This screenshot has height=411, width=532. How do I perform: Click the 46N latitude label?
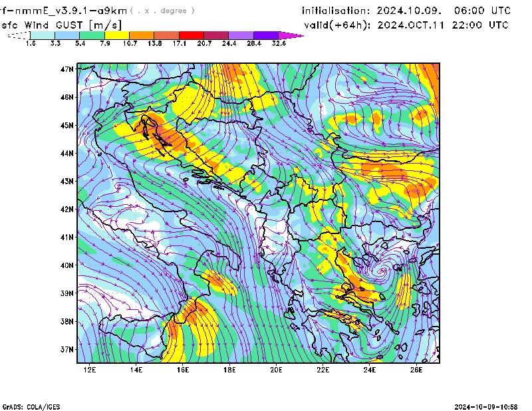(67, 97)
